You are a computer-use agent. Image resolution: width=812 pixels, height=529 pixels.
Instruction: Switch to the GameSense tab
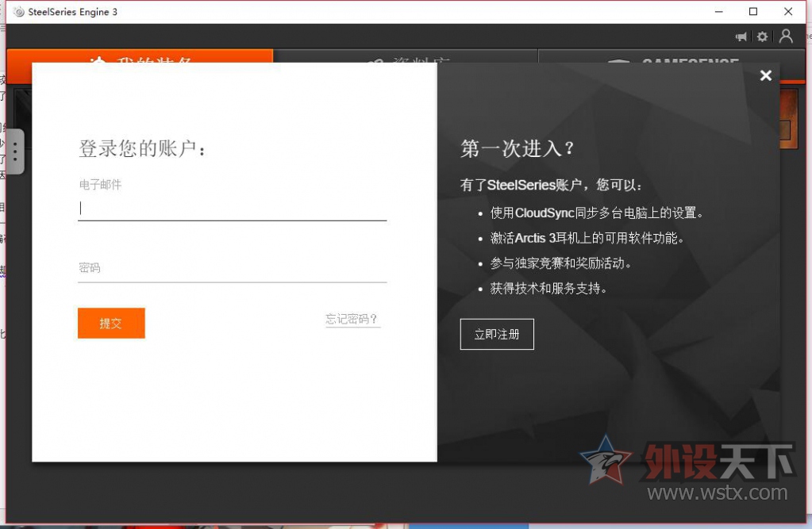pos(672,56)
